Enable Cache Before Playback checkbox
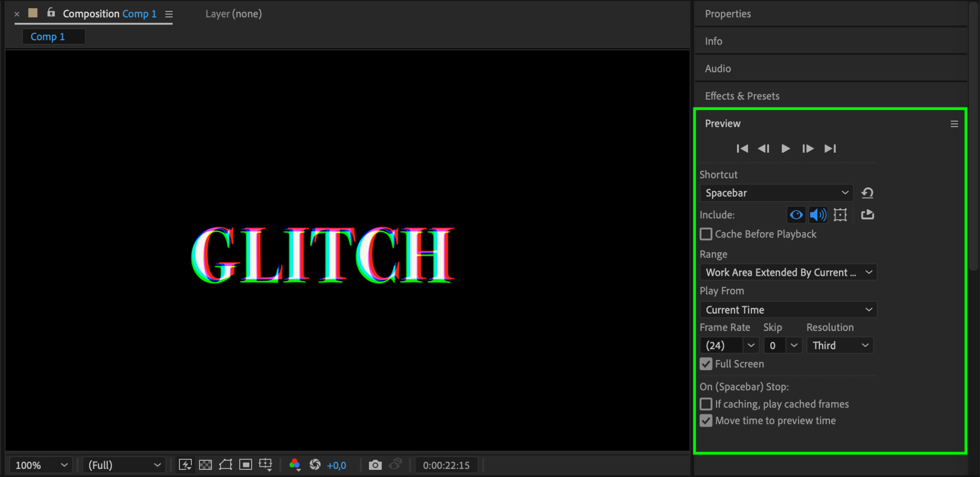 pos(706,234)
